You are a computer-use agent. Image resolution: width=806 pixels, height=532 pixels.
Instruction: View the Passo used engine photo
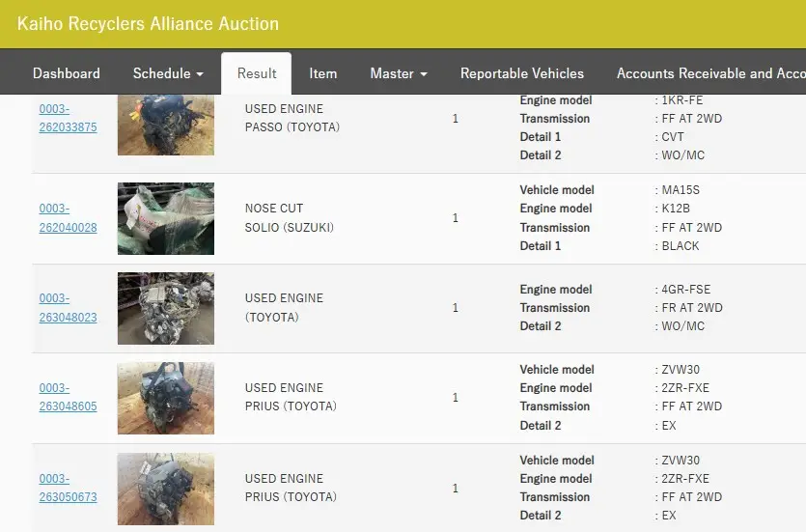166,125
